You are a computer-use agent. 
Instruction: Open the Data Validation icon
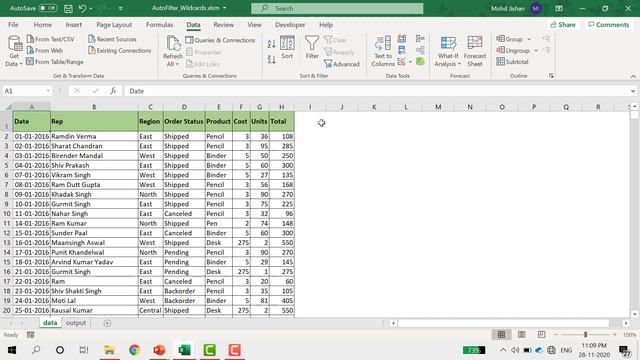click(x=402, y=62)
